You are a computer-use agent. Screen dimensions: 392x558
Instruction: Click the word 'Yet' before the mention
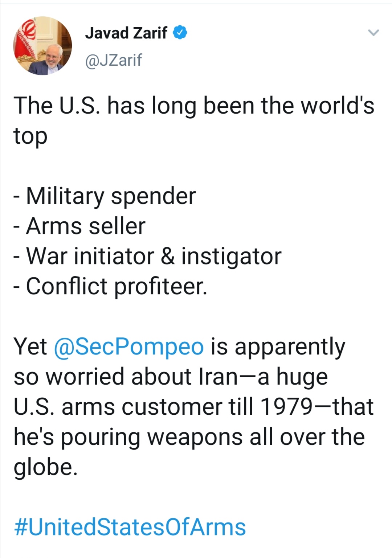(x=30, y=346)
